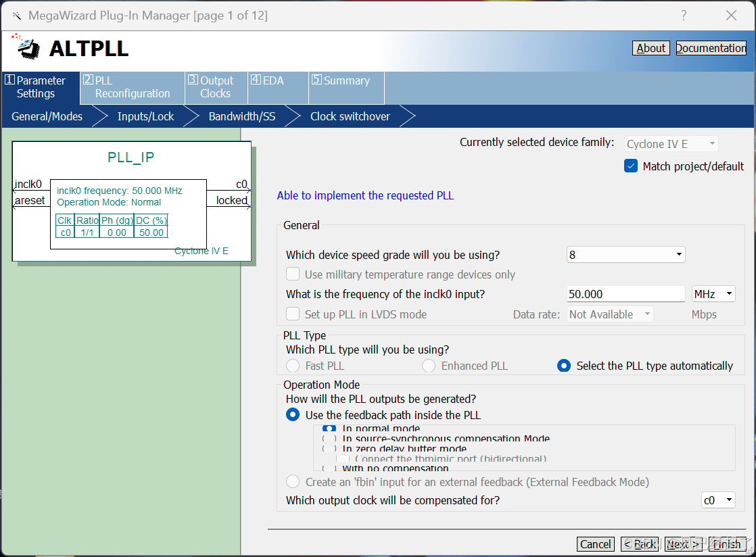Click 'inclk0 frequency: 50.000 MHz' diagram text

120,191
